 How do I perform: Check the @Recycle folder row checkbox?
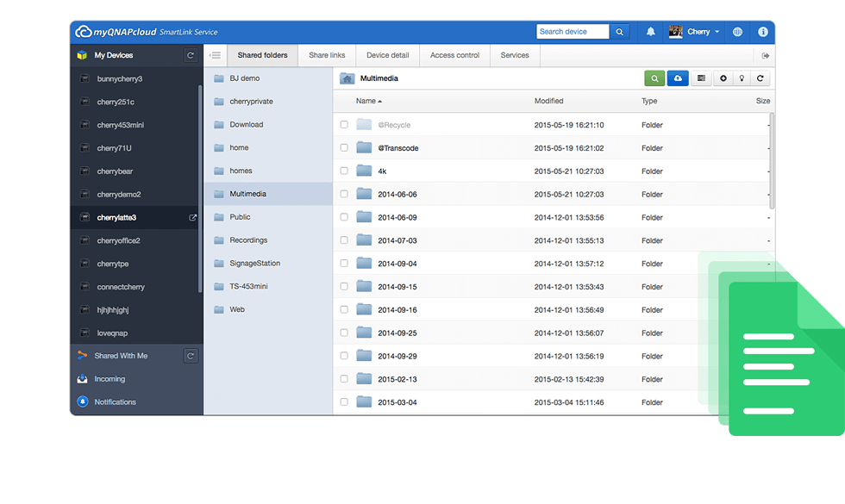point(343,124)
